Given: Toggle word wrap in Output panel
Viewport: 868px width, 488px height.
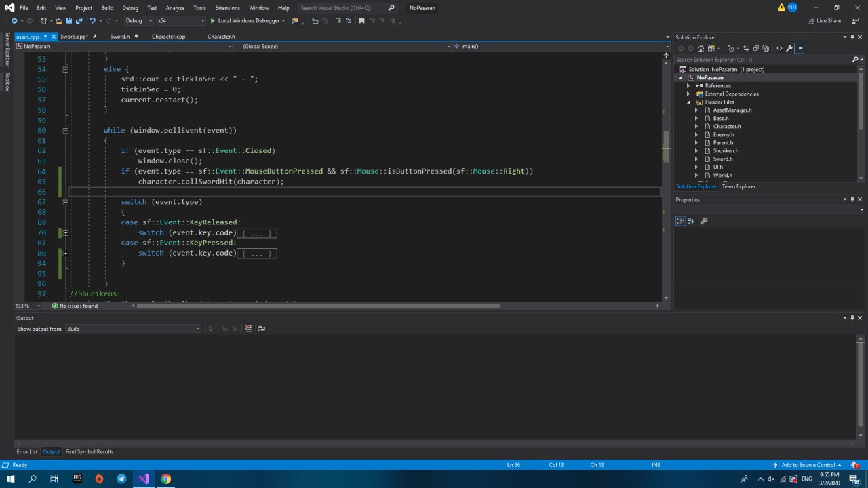Looking at the screenshot, I should tap(262, 329).
